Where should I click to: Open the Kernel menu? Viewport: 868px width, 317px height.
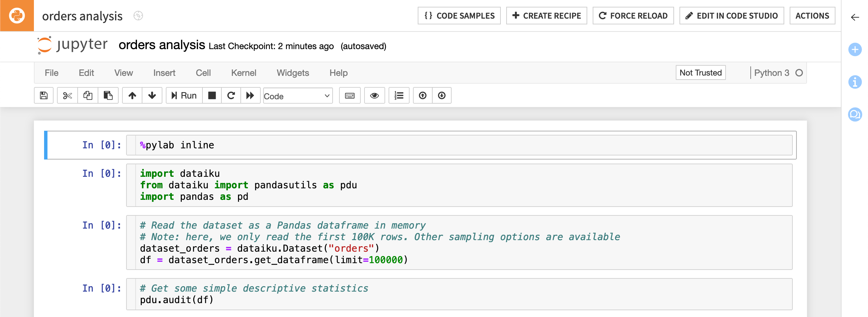point(243,72)
